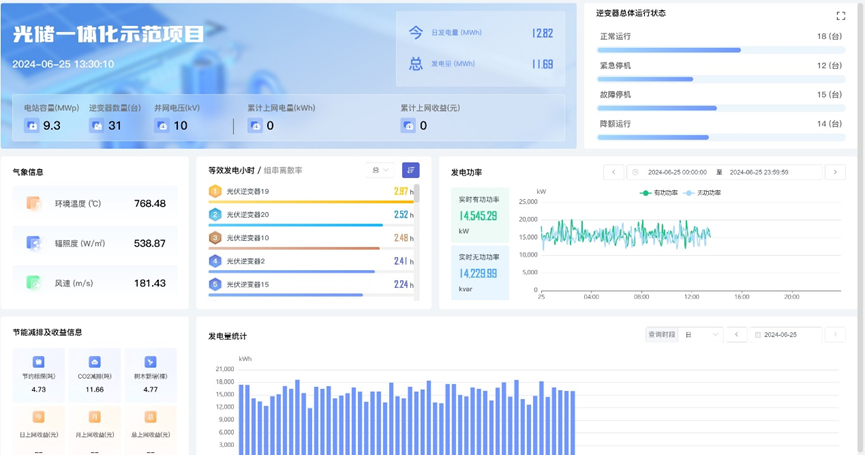Click the fullscreen icon in inverter status panel
Screen dimensions: 865x455
coord(840,16)
